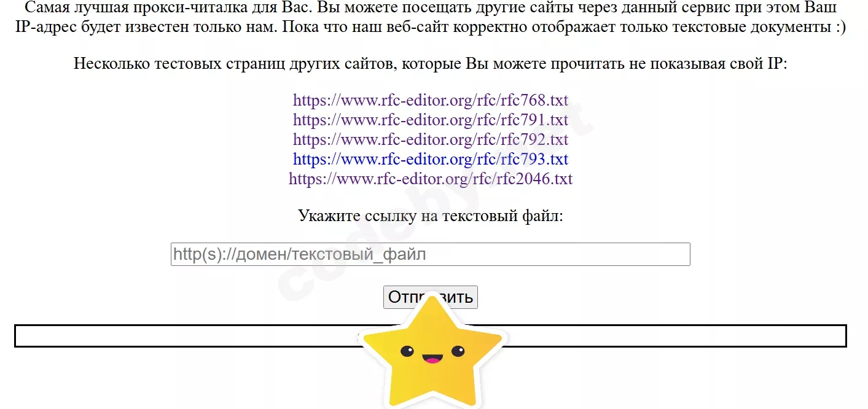Viewport: 868px width, 409px height.
Task: Click the proxy description paragraph at the top
Action: (x=430, y=17)
